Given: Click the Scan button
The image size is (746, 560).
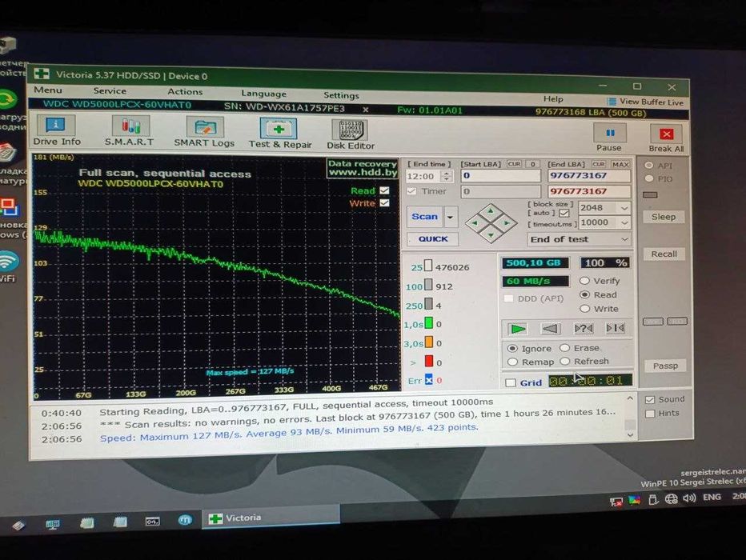Looking at the screenshot, I should tap(424, 217).
